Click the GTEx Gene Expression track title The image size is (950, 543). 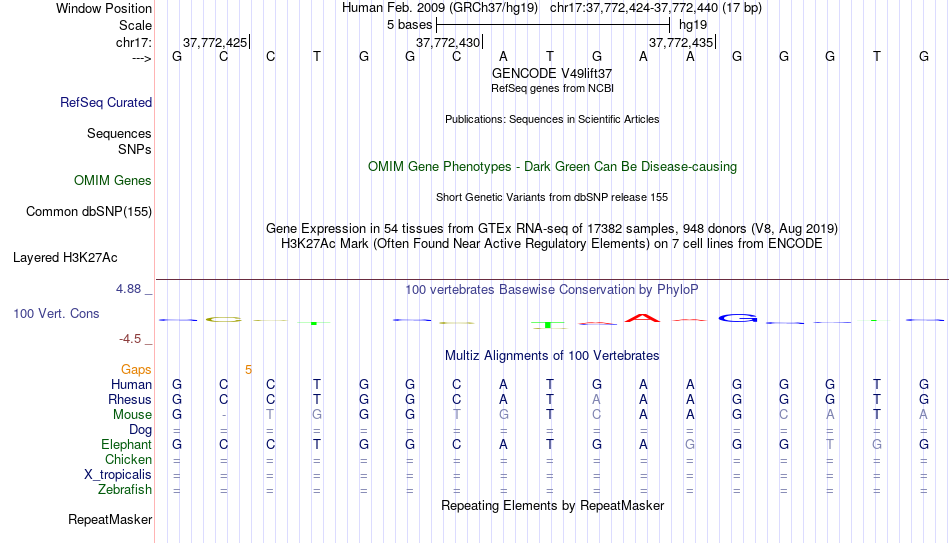click(x=552, y=228)
